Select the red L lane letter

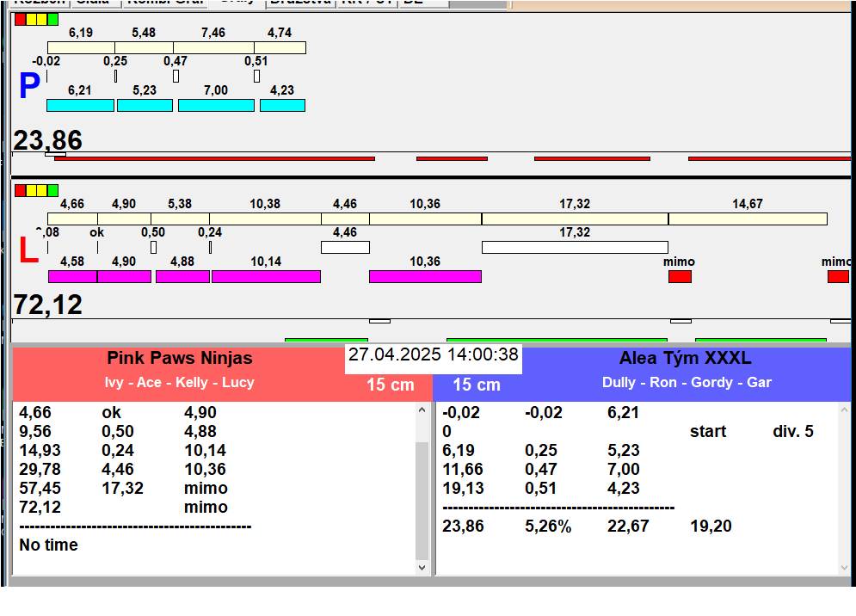pos(28,251)
